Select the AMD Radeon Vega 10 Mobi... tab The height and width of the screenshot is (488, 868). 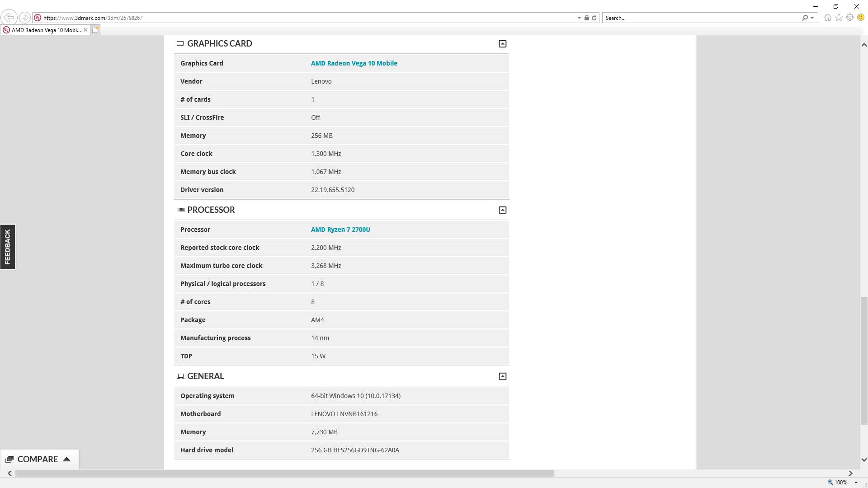tap(45, 30)
